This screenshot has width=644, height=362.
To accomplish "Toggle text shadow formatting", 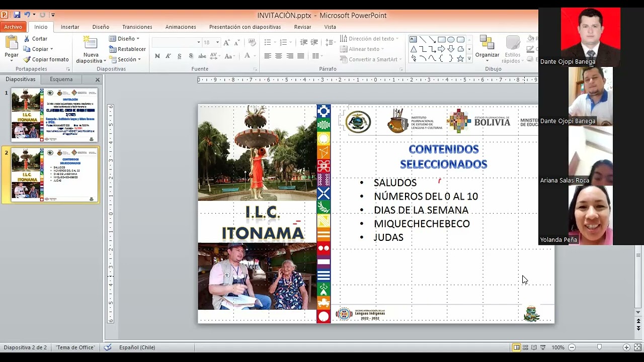I will [191, 56].
